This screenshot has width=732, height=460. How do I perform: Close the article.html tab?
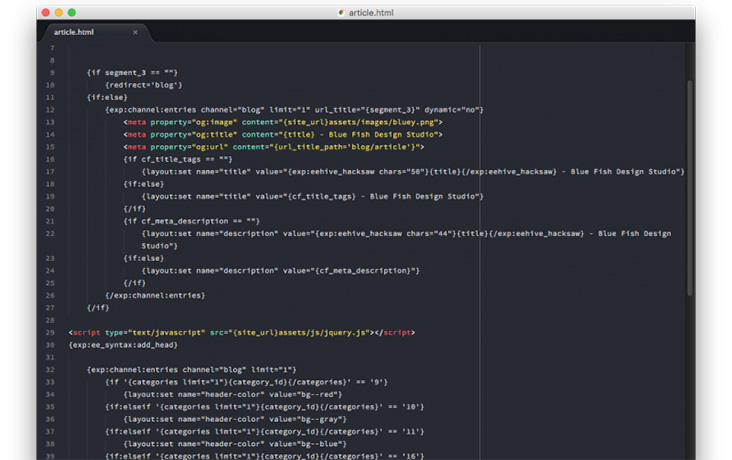[135, 32]
